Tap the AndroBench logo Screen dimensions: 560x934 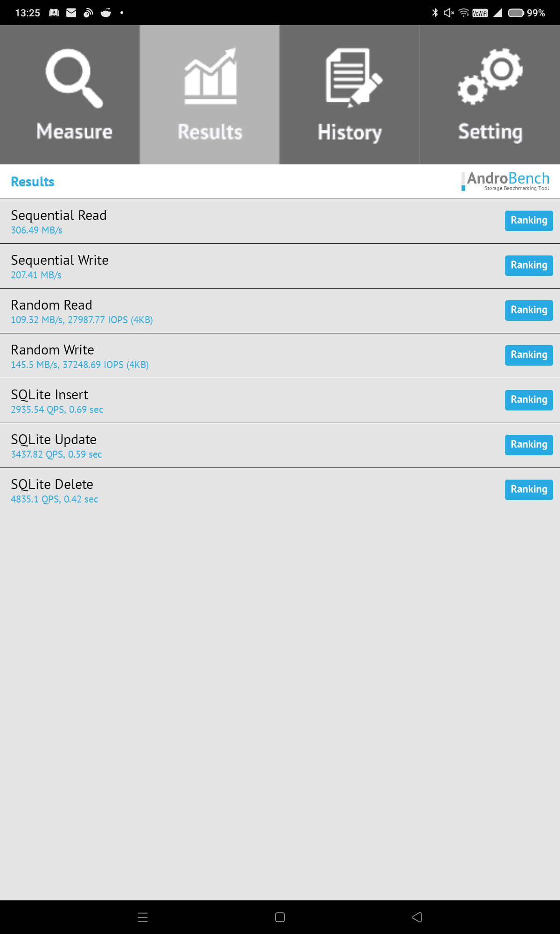click(x=505, y=181)
